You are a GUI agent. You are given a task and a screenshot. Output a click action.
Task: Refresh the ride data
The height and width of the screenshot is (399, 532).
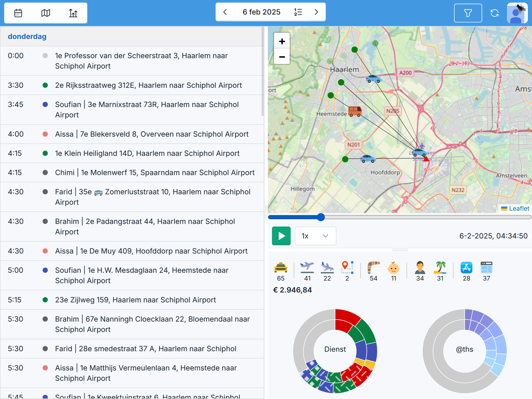point(495,13)
